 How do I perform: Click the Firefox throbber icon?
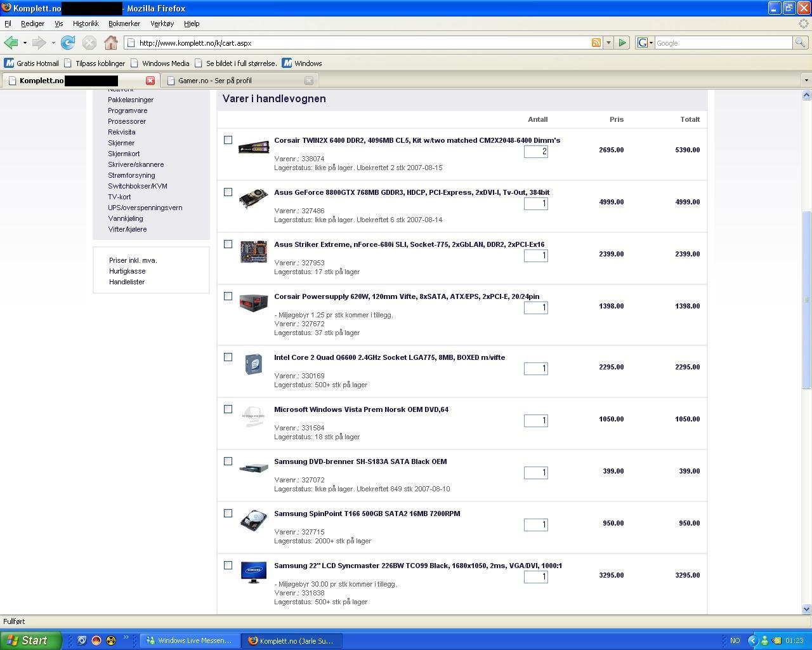804,23
